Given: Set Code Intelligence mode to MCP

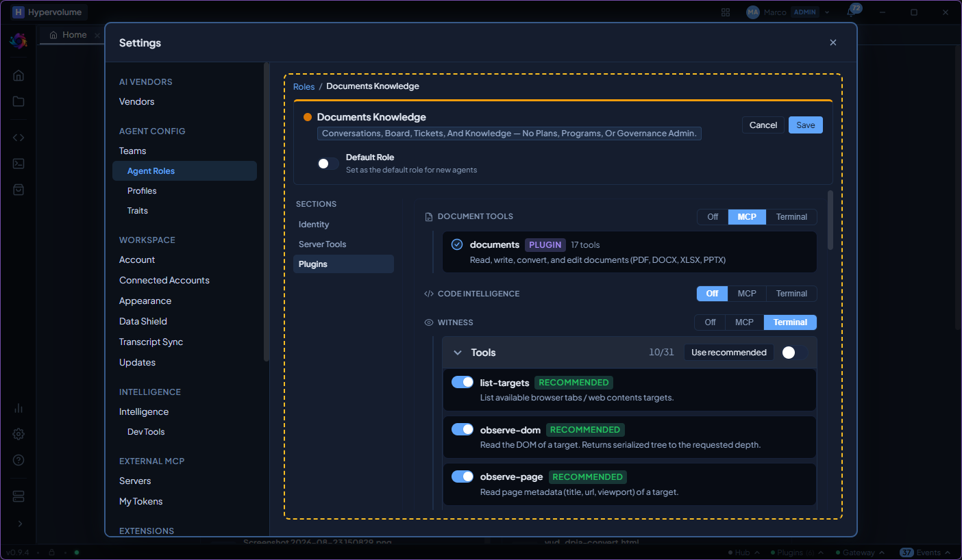Looking at the screenshot, I should pyautogui.click(x=747, y=294).
